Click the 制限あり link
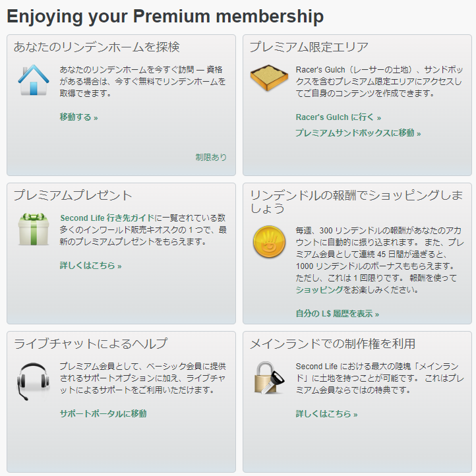Viewport: 476px width, 476px height. pos(211,158)
